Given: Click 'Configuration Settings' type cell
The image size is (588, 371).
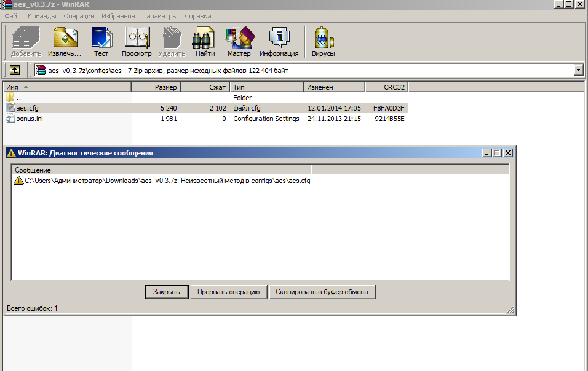Looking at the screenshot, I should [x=266, y=119].
